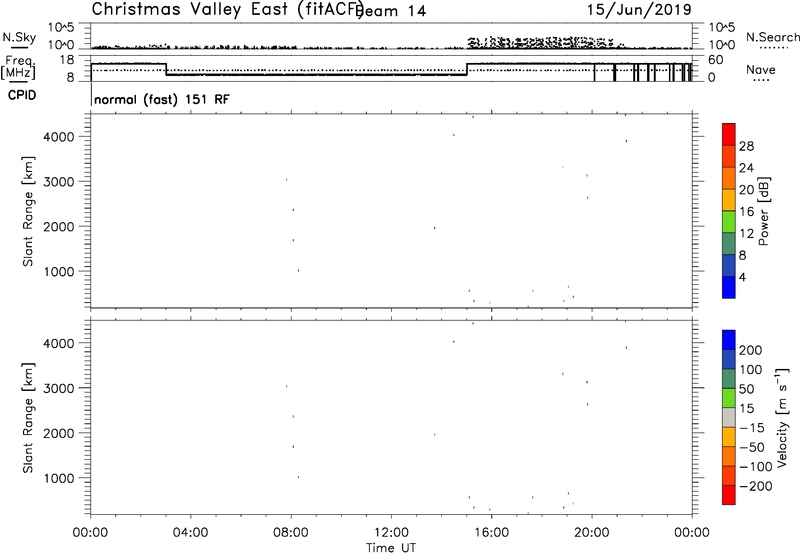
Task: Click the '4' label on the Power color bar
Action: click(x=742, y=278)
